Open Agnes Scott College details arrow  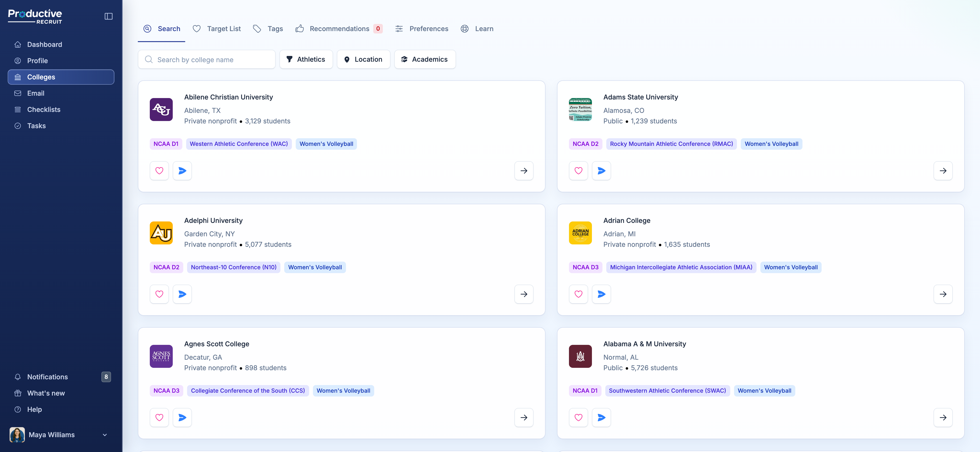524,417
